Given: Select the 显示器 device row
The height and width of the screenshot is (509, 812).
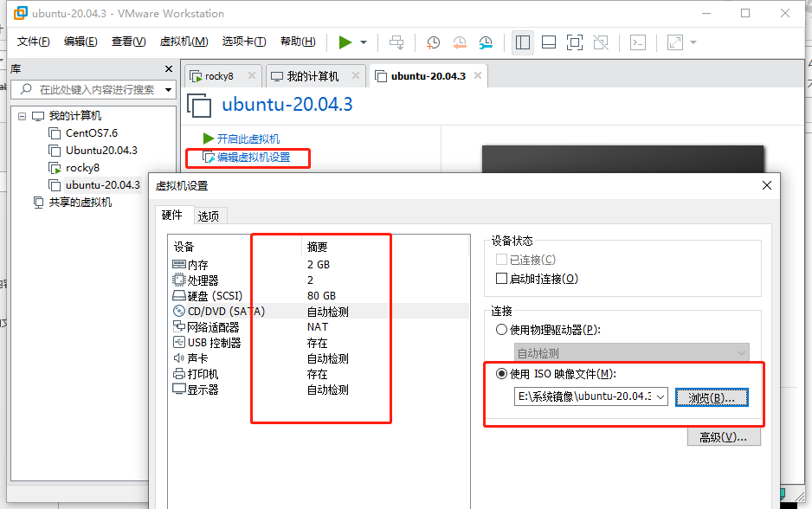Looking at the screenshot, I should [x=319, y=390].
